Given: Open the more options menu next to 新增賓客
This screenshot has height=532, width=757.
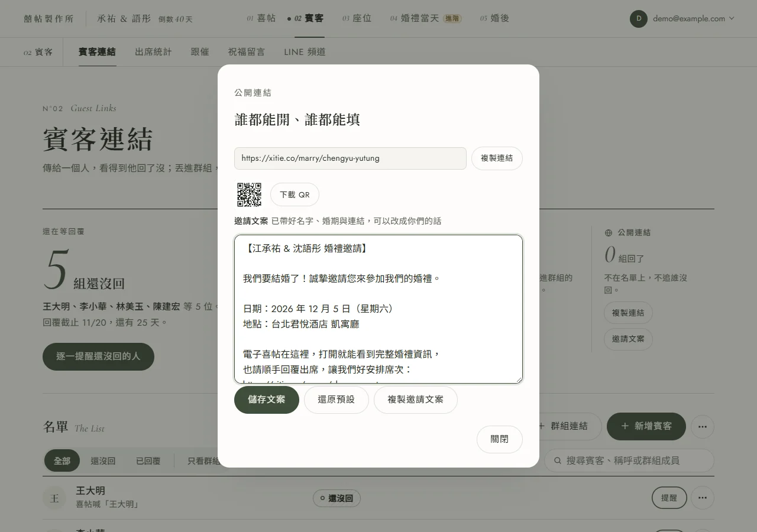Looking at the screenshot, I should coord(703,426).
